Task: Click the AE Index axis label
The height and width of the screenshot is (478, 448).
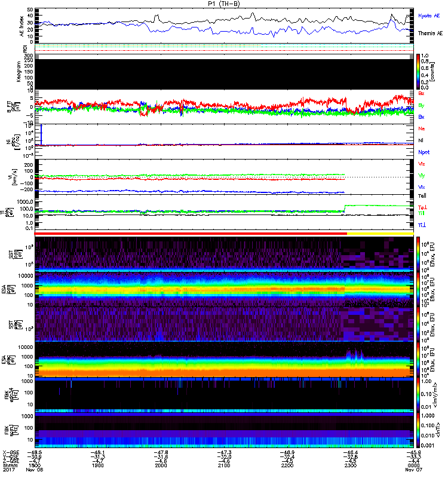Action: tap(22, 26)
